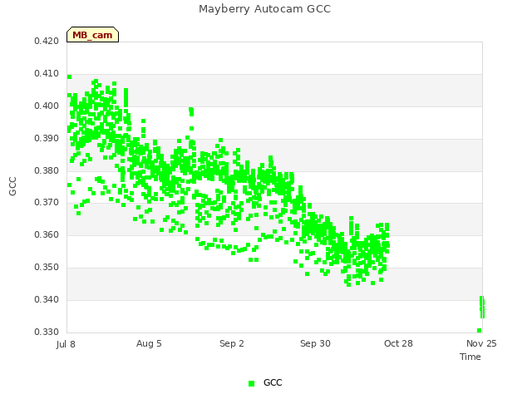Click the lowest data point near Nov 25
The width and height of the screenshot is (532, 399).
pyautogui.click(x=479, y=331)
